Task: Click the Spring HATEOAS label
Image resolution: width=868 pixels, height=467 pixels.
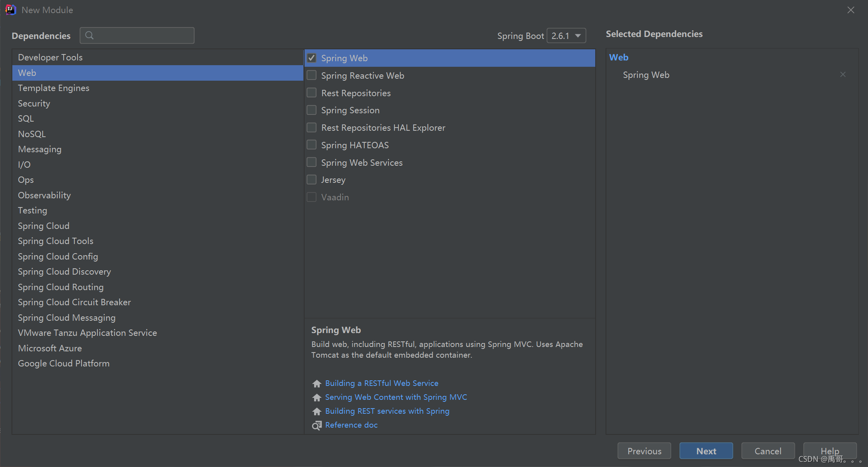Action: pos(355,145)
